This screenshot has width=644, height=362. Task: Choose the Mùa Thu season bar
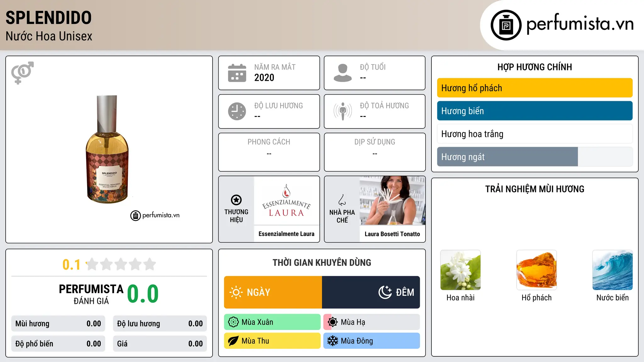(x=272, y=341)
